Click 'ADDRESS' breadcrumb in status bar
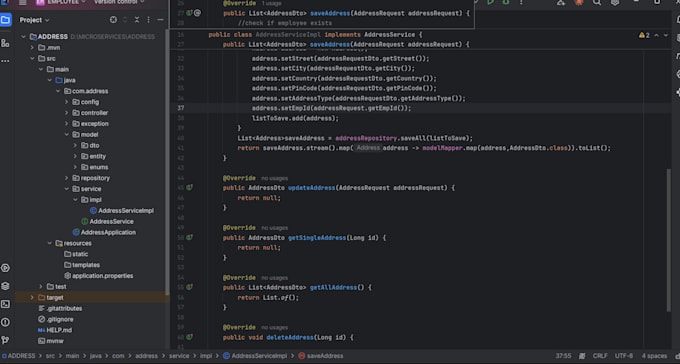 (18, 356)
